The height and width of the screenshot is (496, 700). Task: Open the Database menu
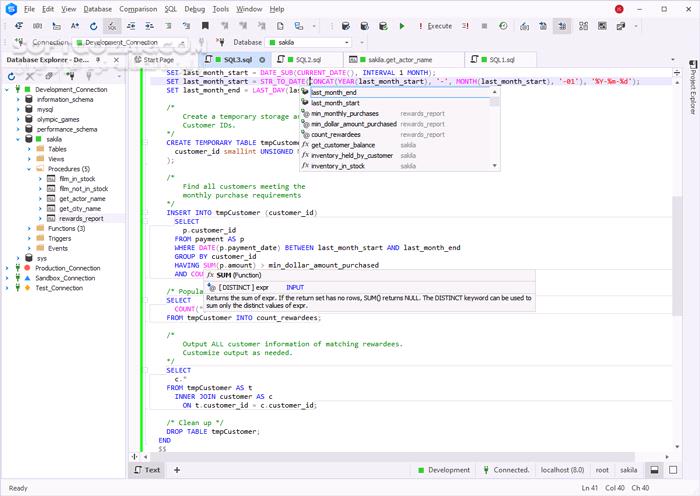(x=97, y=9)
